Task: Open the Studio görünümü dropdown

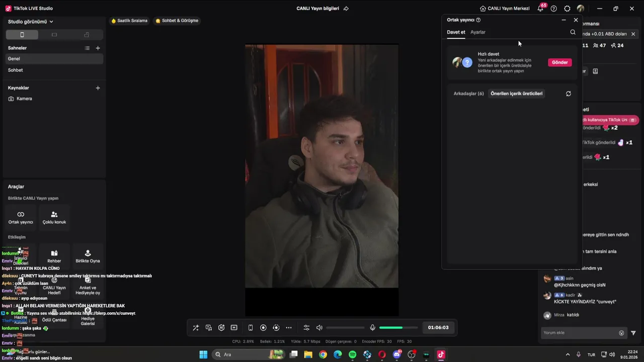Action: 30,22
